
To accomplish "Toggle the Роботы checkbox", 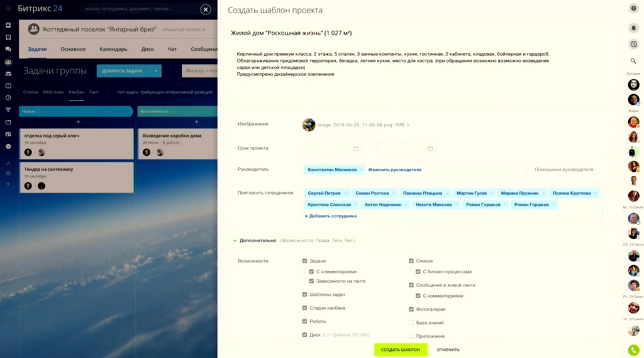I will tap(305, 322).
